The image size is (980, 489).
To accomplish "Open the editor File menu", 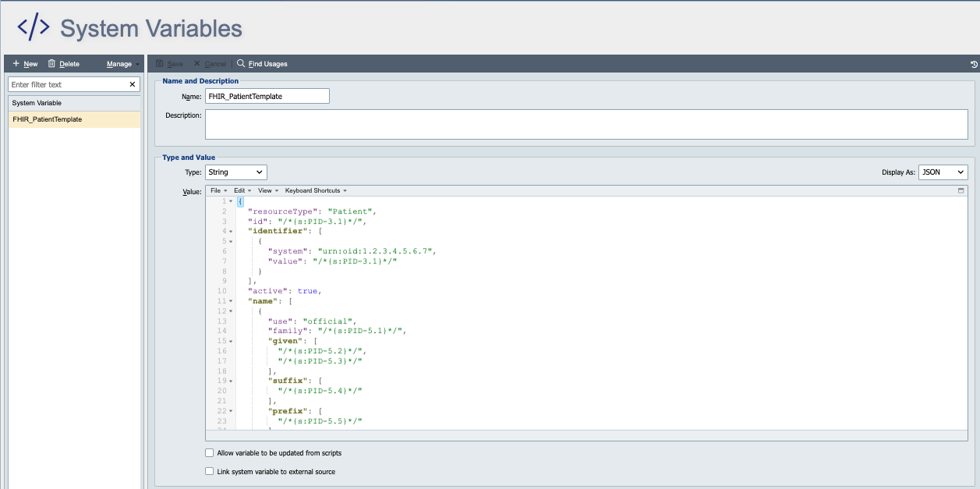I will point(218,190).
